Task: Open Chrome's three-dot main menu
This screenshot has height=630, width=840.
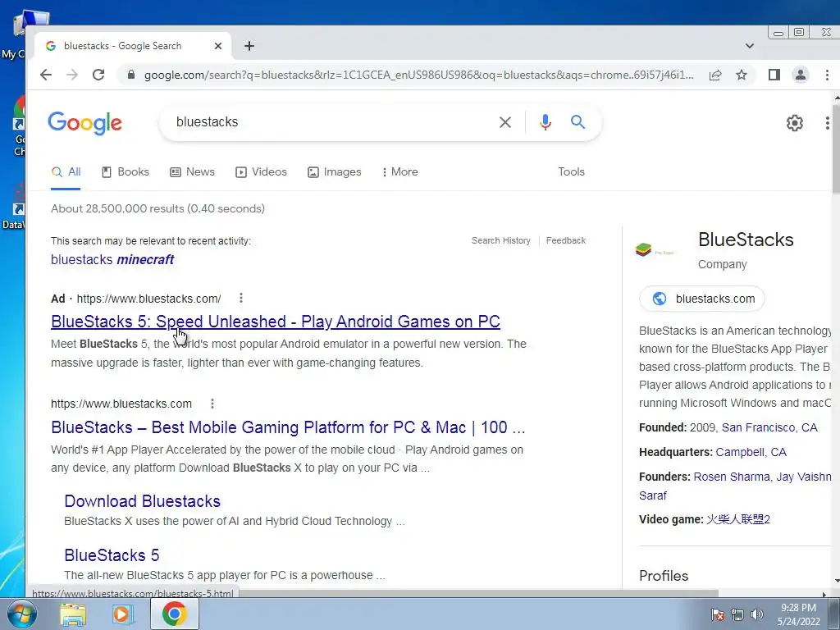Action: coord(827,75)
